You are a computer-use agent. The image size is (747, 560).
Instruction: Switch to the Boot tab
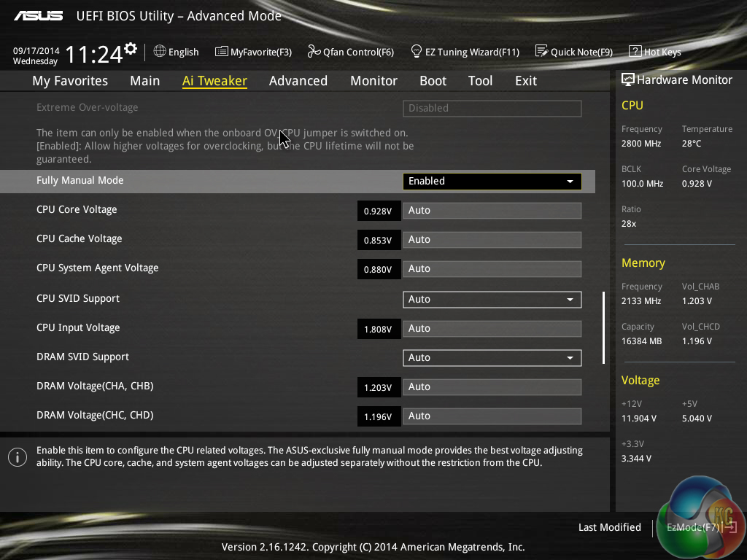click(x=433, y=81)
